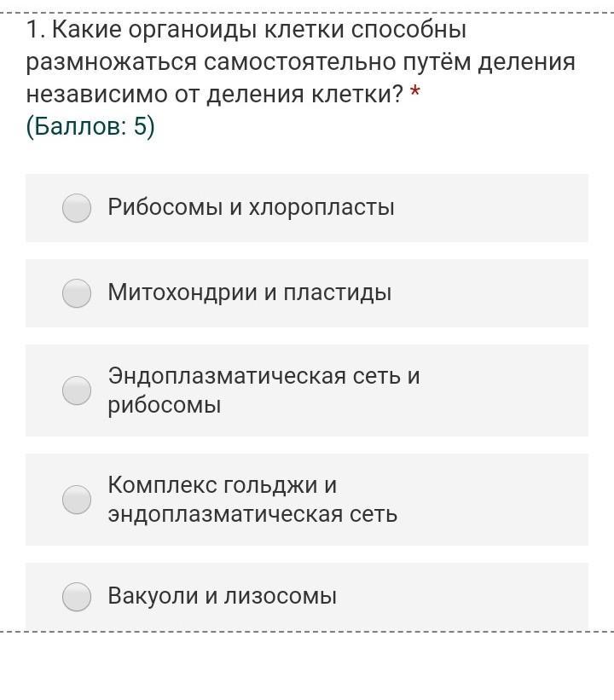This screenshot has height=700, width=614.
Task: Click the points label Баллов: 5
Action: (90, 127)
